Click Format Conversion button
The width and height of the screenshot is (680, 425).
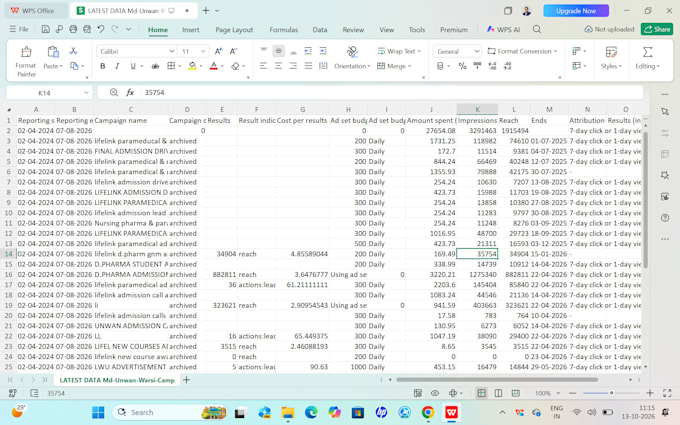pyautogui.click(x=522, y=51)
